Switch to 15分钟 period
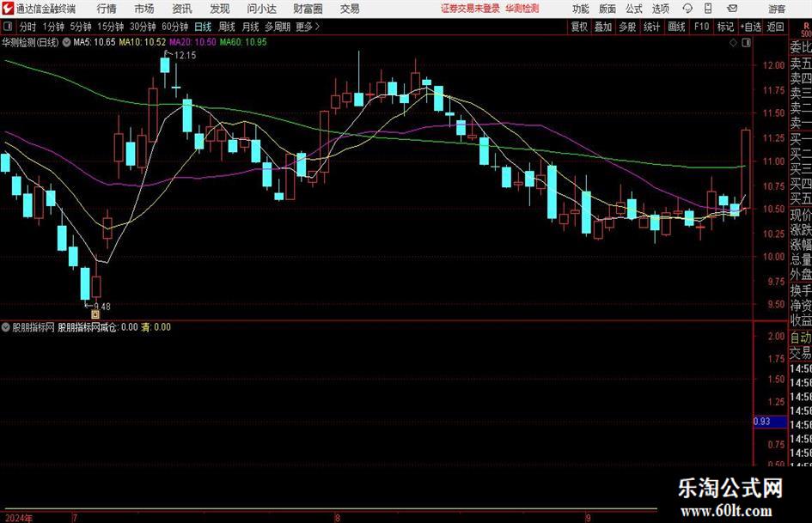 (x=110, y=27)
